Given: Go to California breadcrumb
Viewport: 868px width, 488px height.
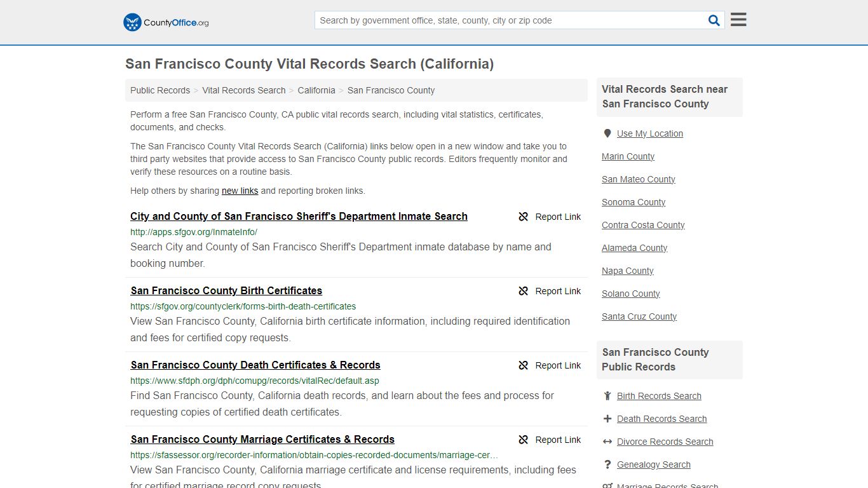Looking at the screenshot, I should click(316, 90).
